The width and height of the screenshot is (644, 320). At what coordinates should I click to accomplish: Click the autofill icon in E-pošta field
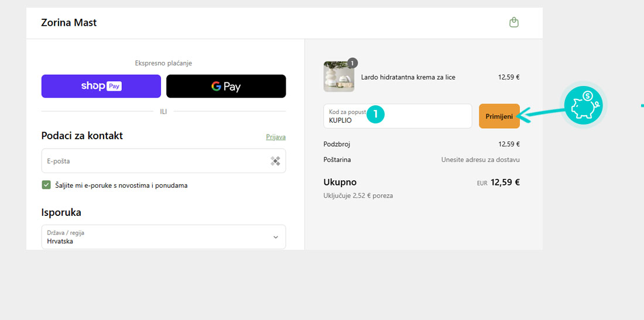tap(275, 161)
